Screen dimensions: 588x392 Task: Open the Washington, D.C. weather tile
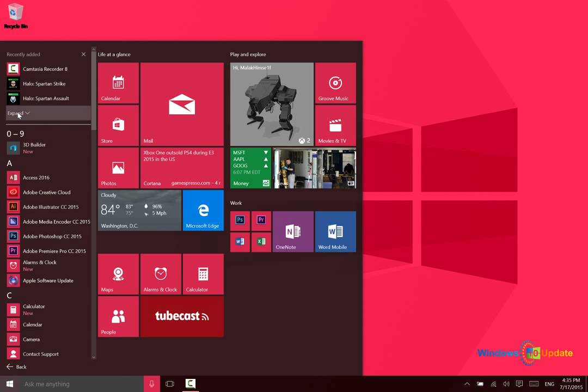pos(139,210)
